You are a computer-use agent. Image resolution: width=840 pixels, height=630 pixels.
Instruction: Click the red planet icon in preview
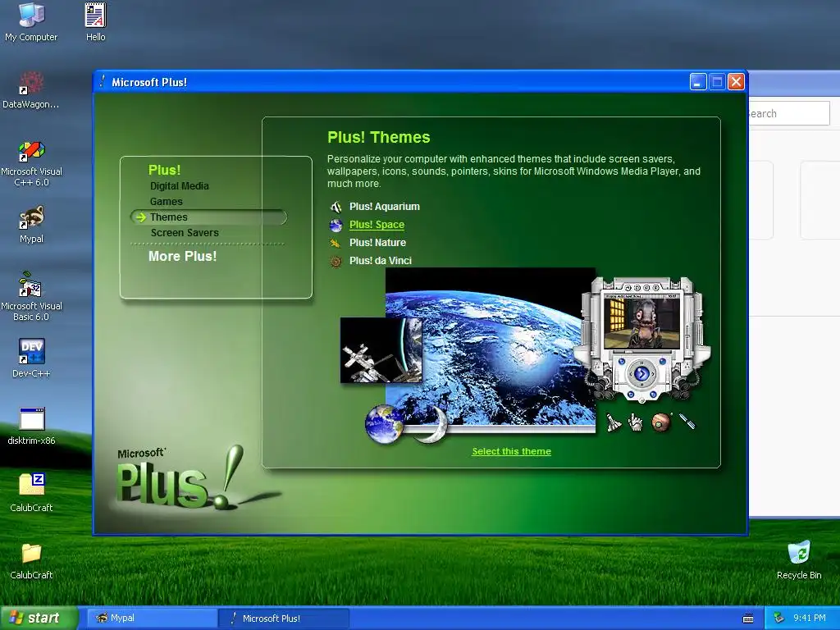point(661,422)
